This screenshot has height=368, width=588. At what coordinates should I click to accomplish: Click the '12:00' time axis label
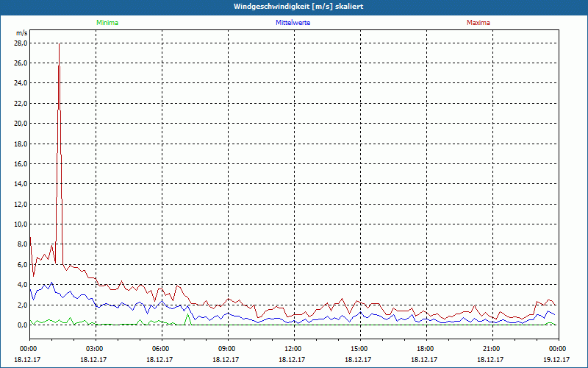pyautogui.click(x=293, y=349)
